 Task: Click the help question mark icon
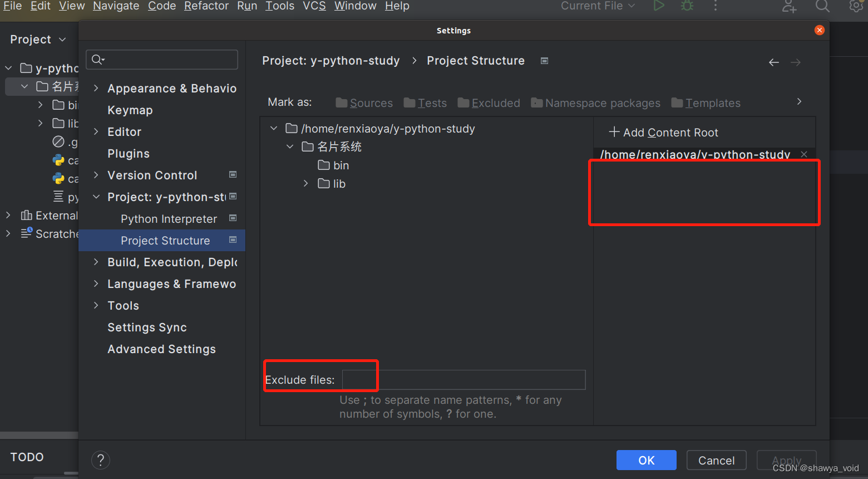coord(100,460)
